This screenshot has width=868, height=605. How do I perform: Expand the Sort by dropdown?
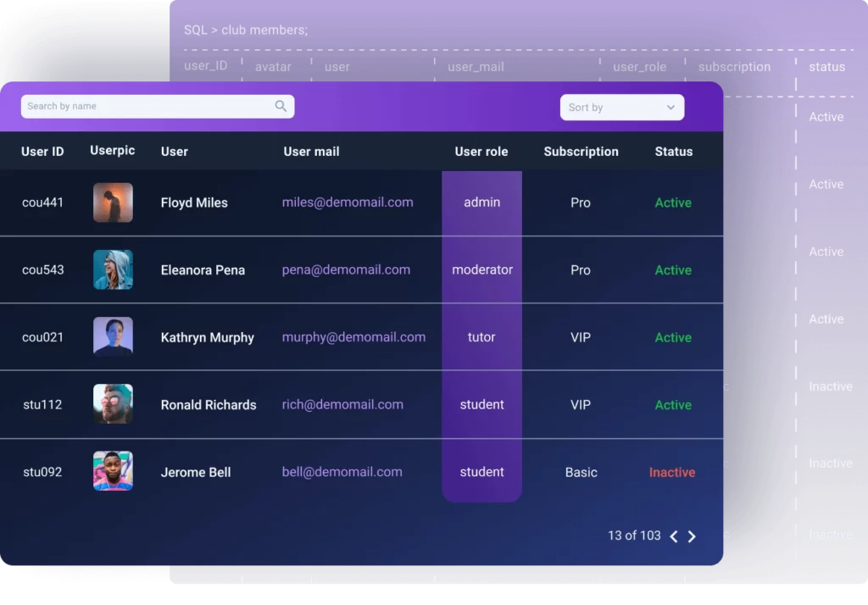click(x=621, y=108)
